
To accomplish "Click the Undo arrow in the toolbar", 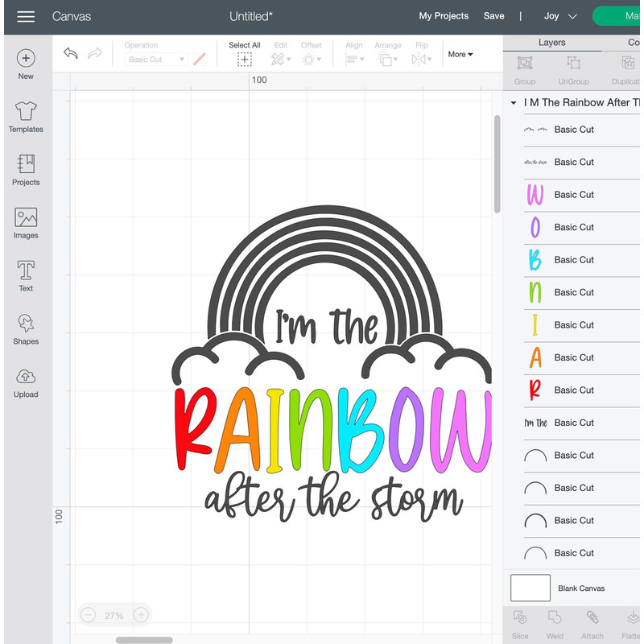I will (x=70, y=53).
